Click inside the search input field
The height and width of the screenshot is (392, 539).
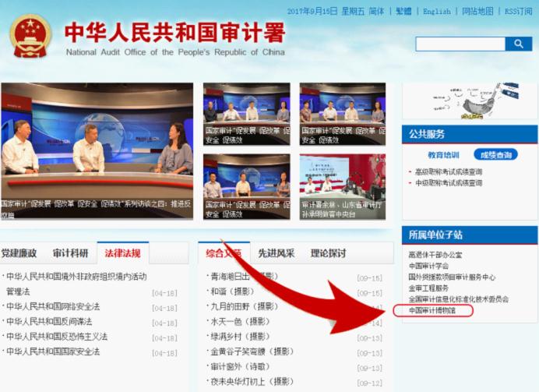(x=460, y=44)
